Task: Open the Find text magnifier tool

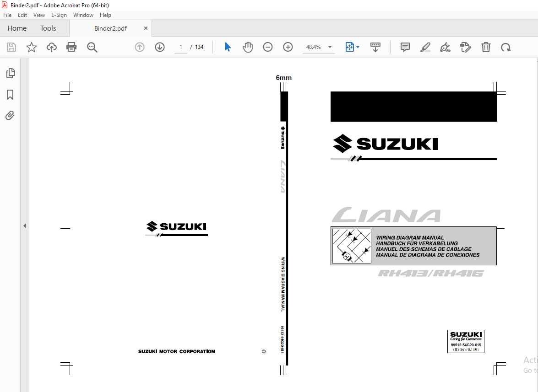Action: [x=92, y=47]
